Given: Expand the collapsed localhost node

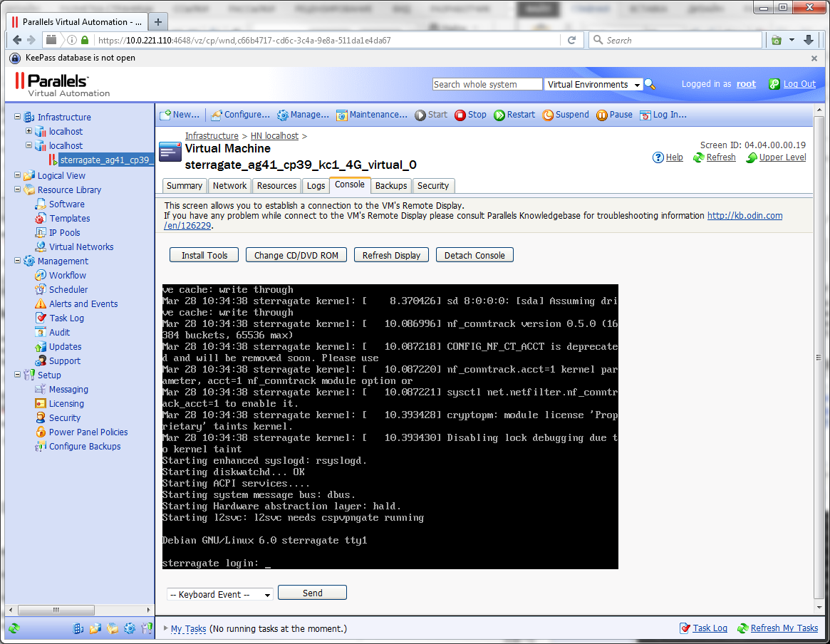Looking at the screenshot, I should click(29, 130).
